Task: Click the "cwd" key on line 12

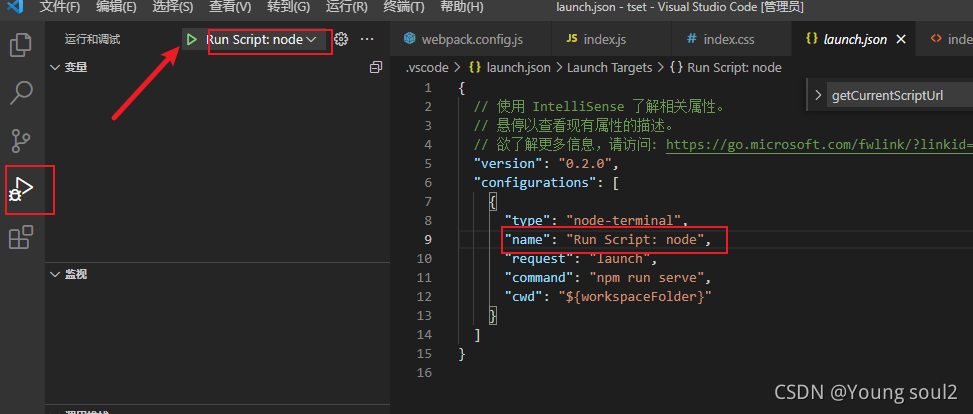Action: [x=522, y=297]
